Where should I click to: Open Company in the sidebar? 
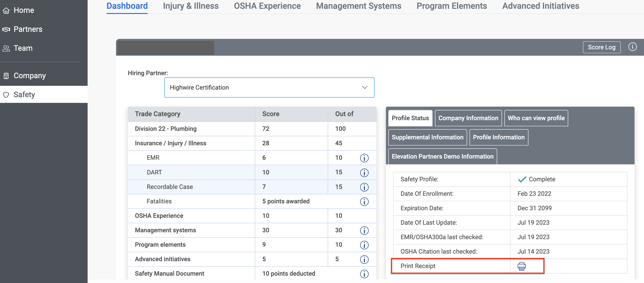click(x=44, y=76)
